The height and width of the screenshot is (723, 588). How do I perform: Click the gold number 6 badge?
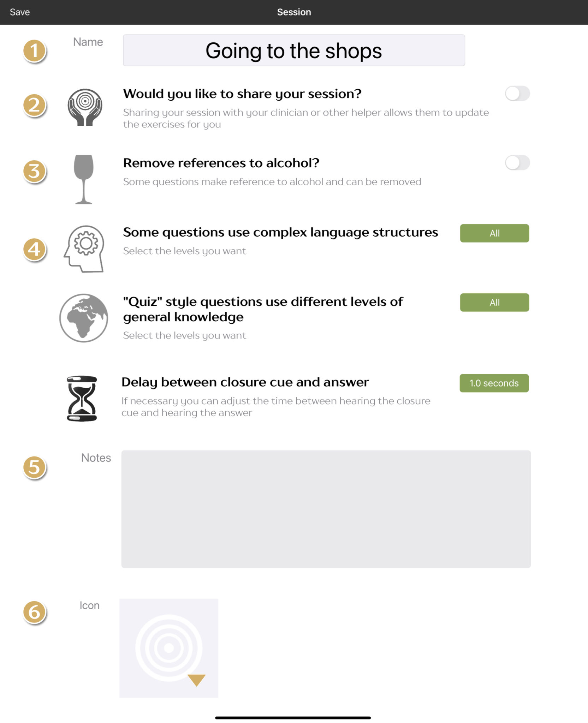(34, 612)
